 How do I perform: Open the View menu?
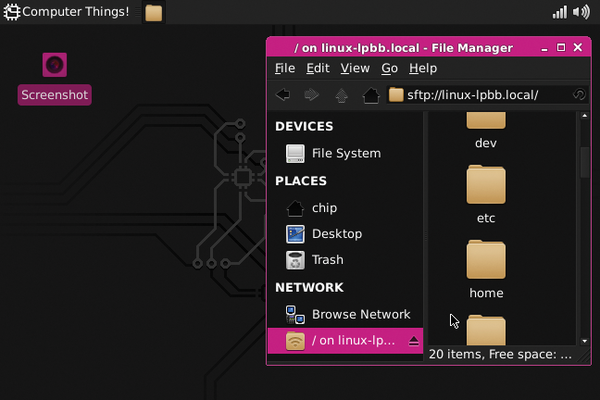click(x=355, y=68)
